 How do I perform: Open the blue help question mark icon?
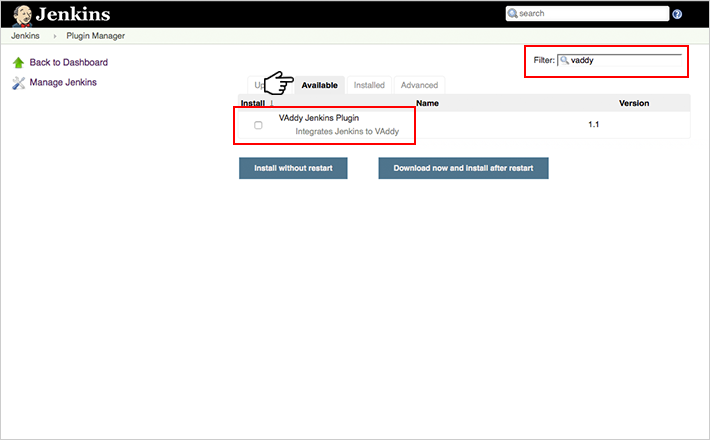pyautogui.click(x=677, y=14)
